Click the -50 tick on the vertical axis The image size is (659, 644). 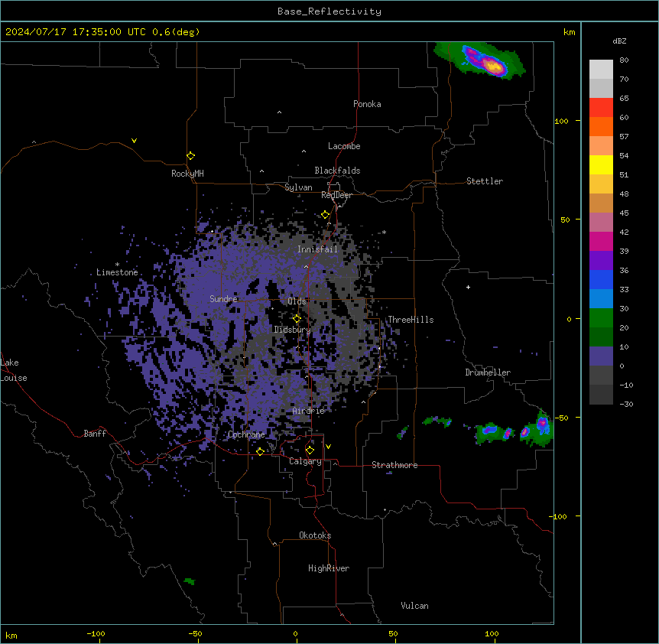pyautogui.click(x=561, y=418)
